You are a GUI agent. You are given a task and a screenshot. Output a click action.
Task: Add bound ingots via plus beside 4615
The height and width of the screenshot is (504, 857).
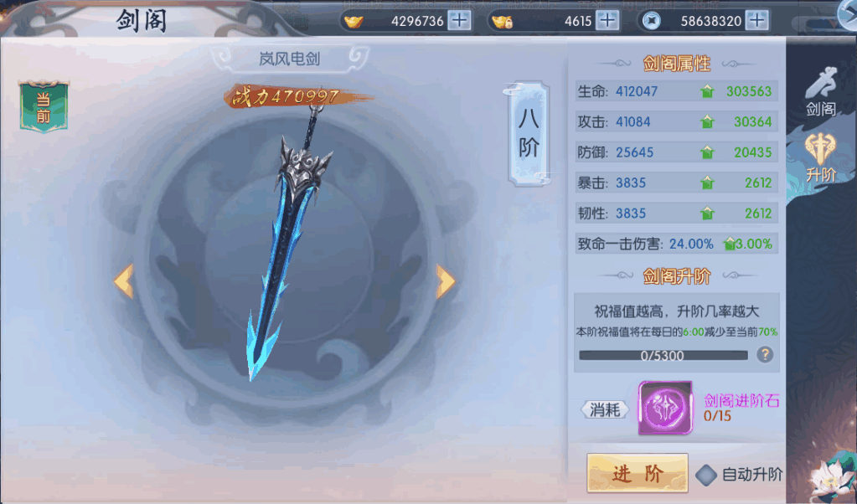[607, 21]
